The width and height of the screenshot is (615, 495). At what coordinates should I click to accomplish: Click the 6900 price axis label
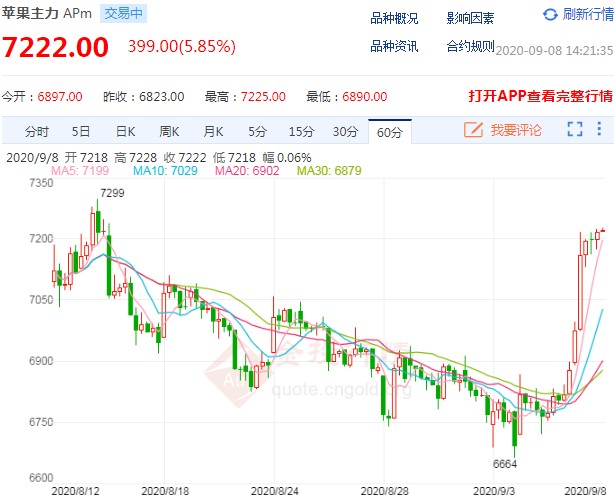pyautogui.click(x=41, y=360)
